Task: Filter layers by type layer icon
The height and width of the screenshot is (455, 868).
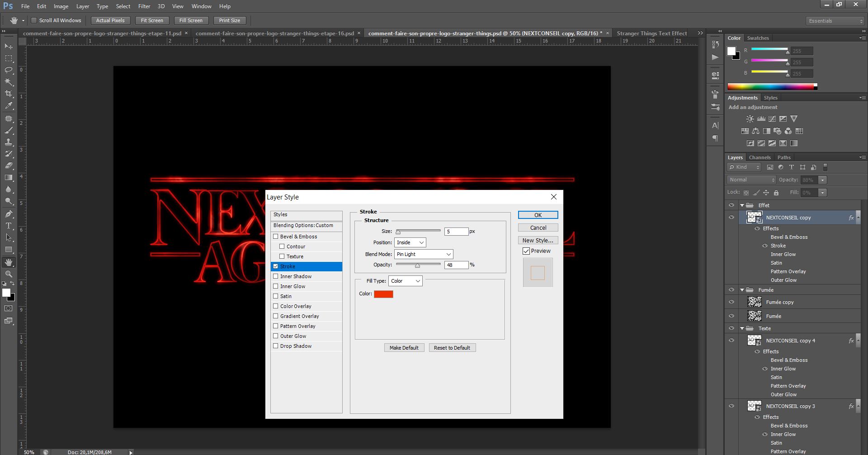Action: [x=792, y=167]
